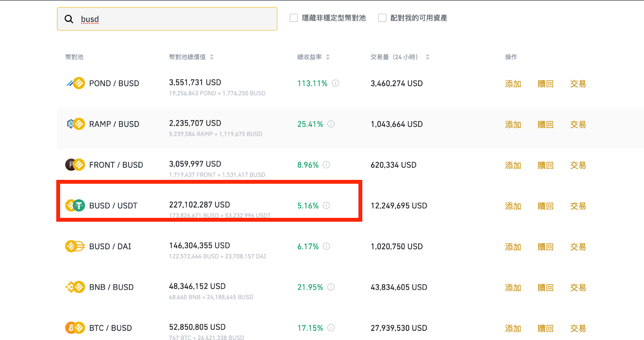
Task: Click the BNB / BUSD pair icon
Action: pyautogui.click(x=75, y=287)
